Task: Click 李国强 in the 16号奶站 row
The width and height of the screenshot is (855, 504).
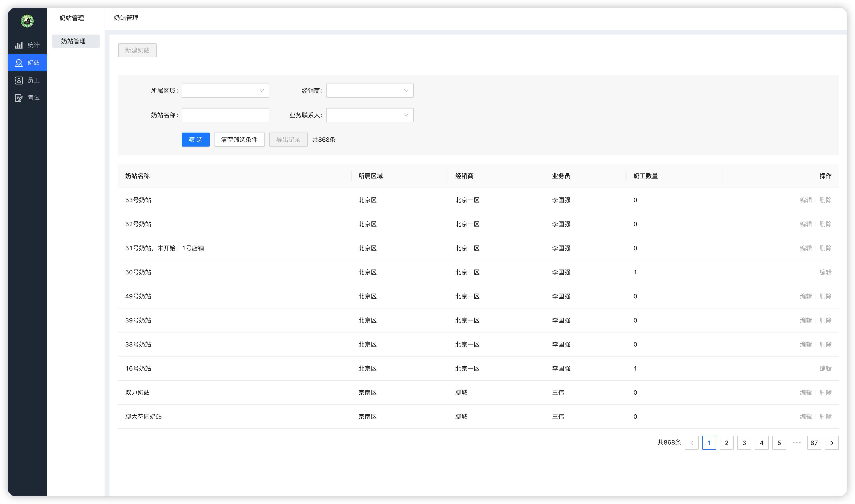Action: click(561, 369)
